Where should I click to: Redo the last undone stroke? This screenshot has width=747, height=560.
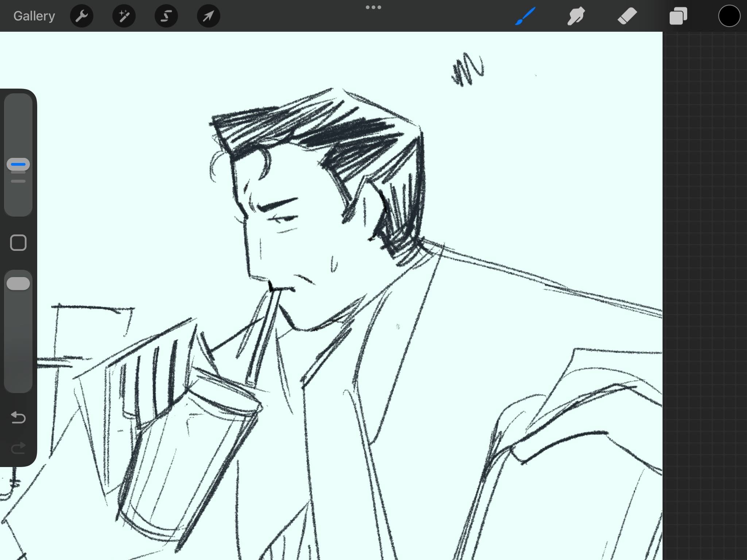[x=18, y=448]
